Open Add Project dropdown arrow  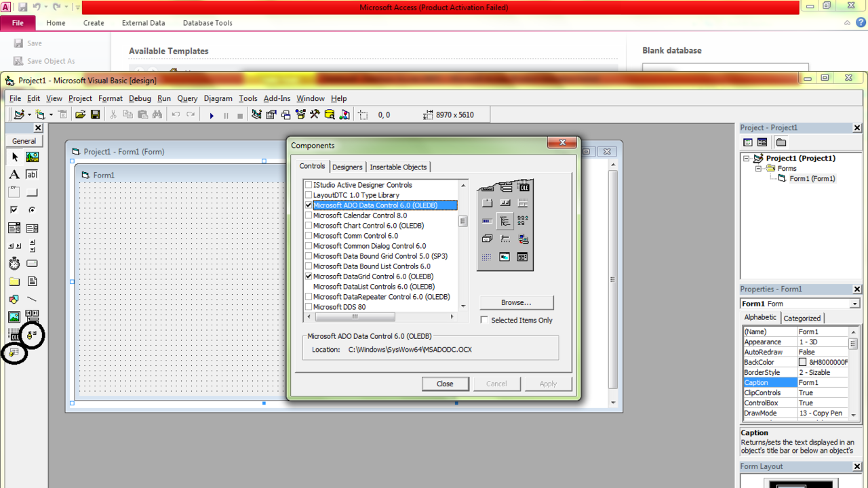click(29, 115)
